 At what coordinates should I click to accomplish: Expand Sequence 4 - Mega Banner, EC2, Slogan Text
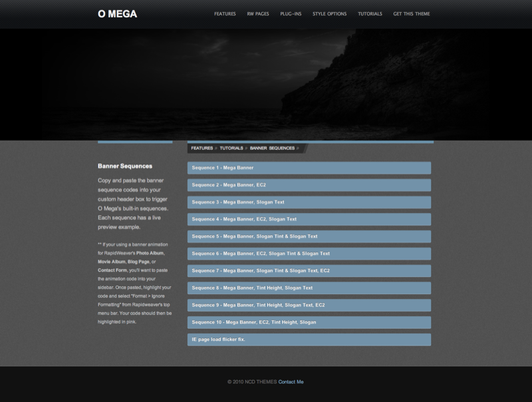[309, 219]
